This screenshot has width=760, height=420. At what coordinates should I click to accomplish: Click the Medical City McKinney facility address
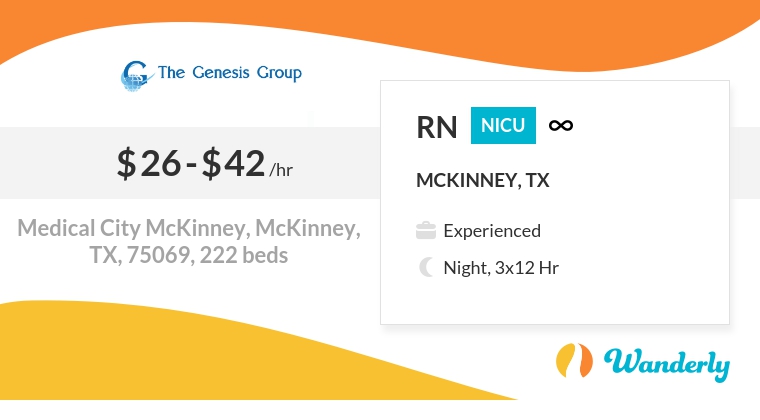[x=190, y=229]
